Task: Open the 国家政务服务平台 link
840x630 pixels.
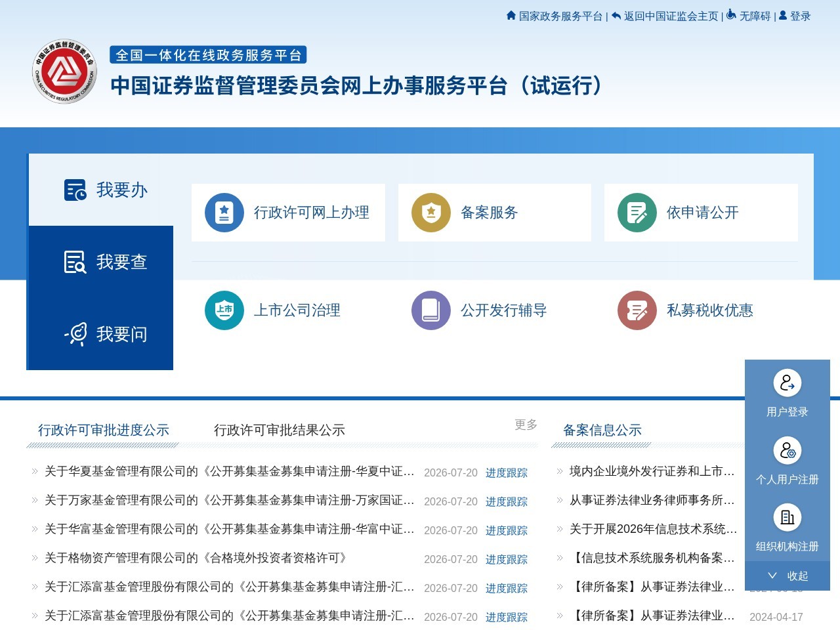Action: [x=560, y=16]
